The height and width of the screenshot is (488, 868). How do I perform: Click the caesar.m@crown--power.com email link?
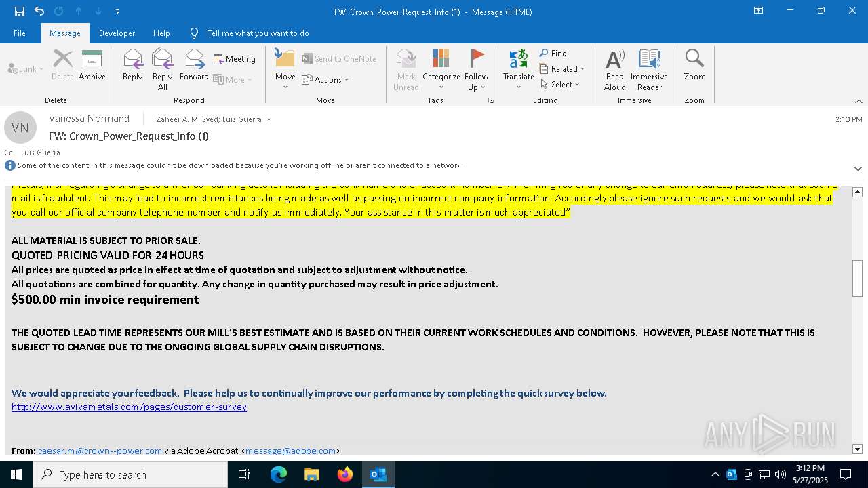(x=100, y=451)
